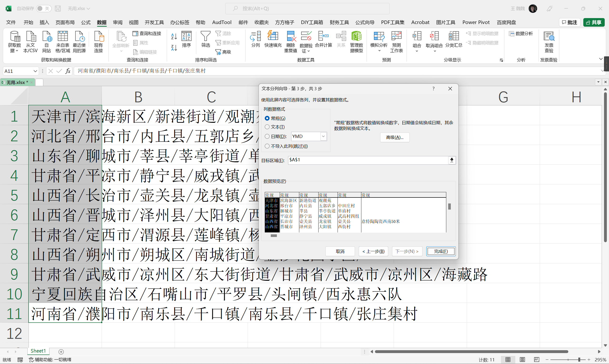Viewport: 609px width, 364px height.
Task: Click the zoom slider in status bar
Action: tap(579, 359)
